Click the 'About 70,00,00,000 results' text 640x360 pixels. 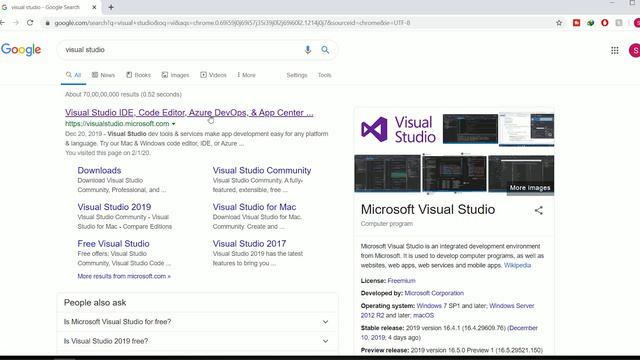[123, 94]
